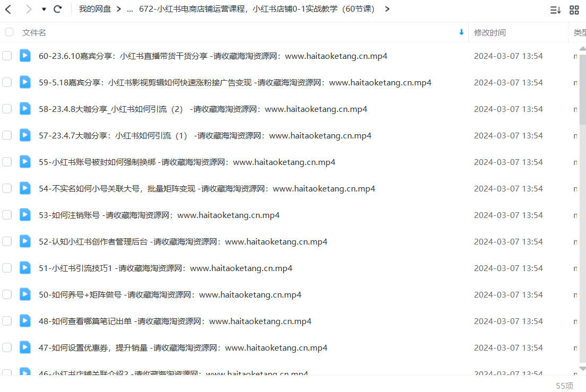Tick the select-all checkbox in header

pyautogui.click(x=10, y=32)
